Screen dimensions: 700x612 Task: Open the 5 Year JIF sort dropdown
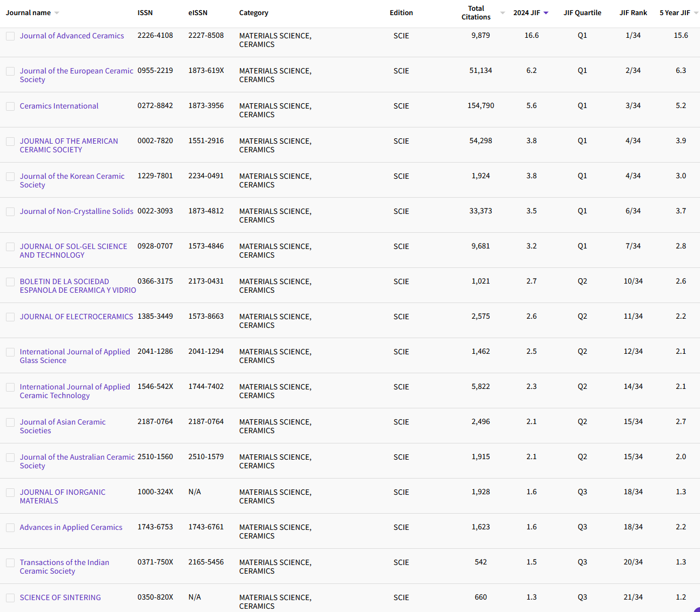click(696, 12)
